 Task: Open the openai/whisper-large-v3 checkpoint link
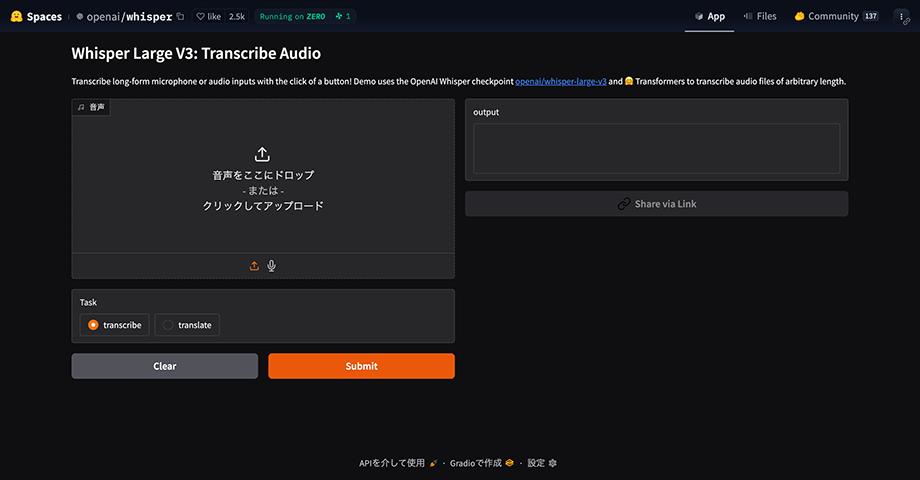(560, 81)
